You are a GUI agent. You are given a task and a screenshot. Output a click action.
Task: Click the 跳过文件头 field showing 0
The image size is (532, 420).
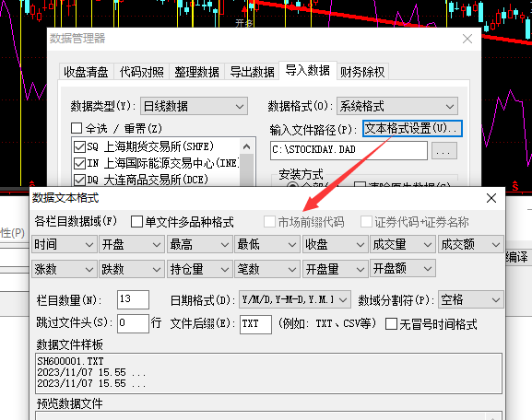(x=133, y=323)
